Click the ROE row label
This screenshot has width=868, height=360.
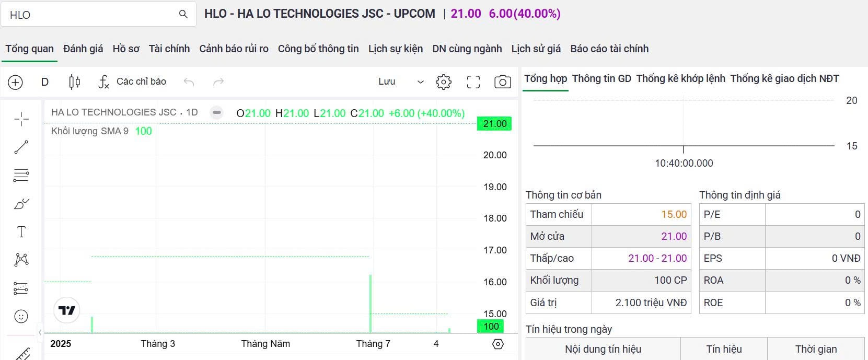[713, 303]
